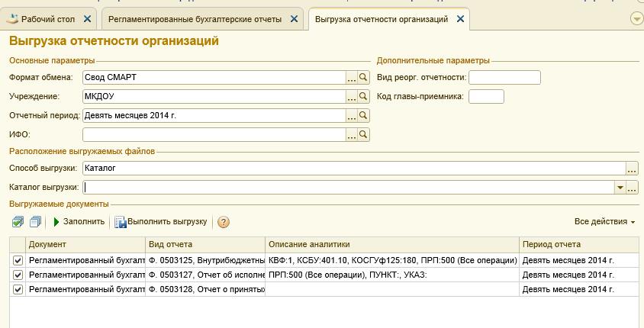Sort by Период отчета column header
The image size is (644, 328).
click(579, 244)
